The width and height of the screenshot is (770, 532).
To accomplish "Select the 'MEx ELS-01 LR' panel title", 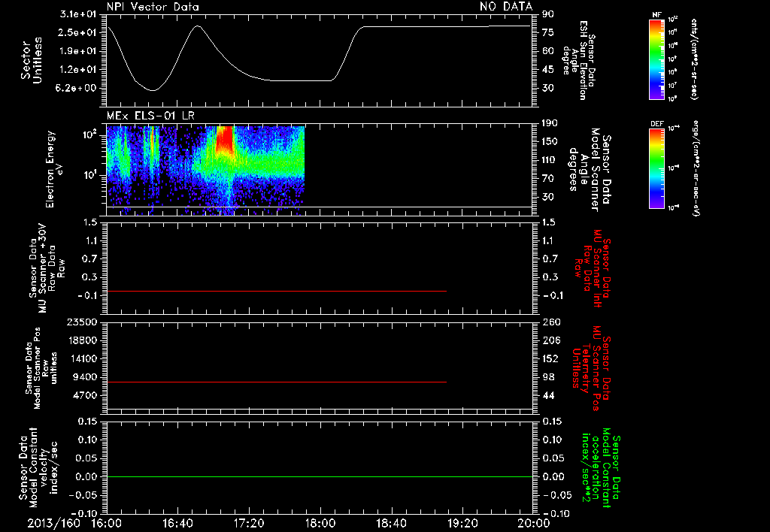I will tap(150, 116).
